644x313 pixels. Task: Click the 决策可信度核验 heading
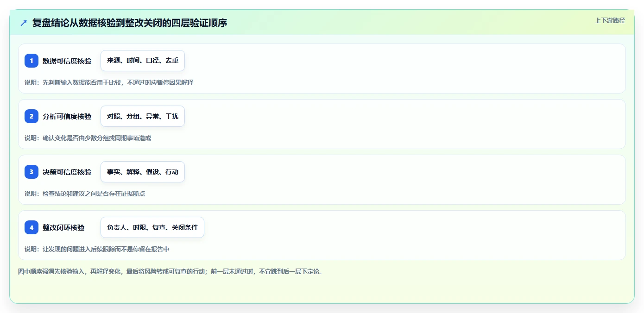[x=67, y=172]
